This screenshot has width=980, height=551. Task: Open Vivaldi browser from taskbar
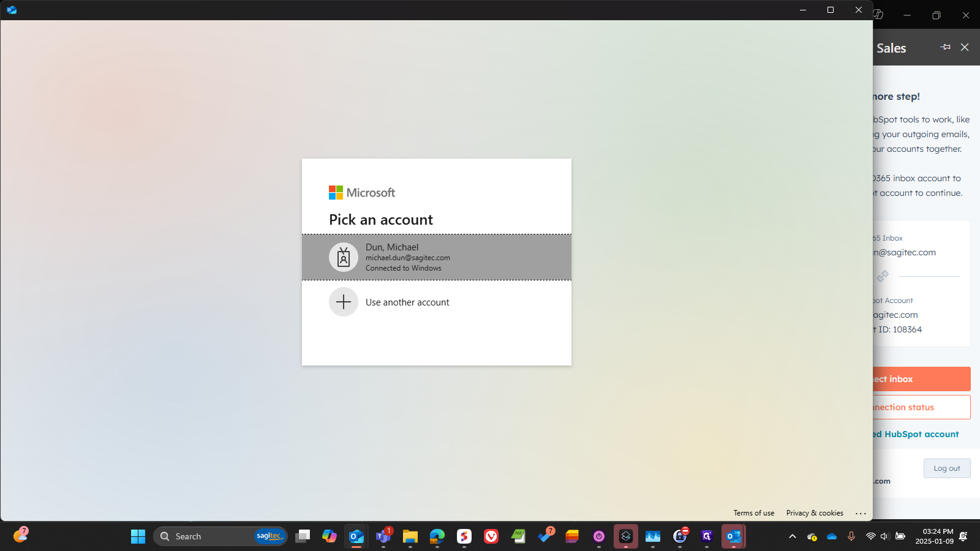tap(491, 536)
